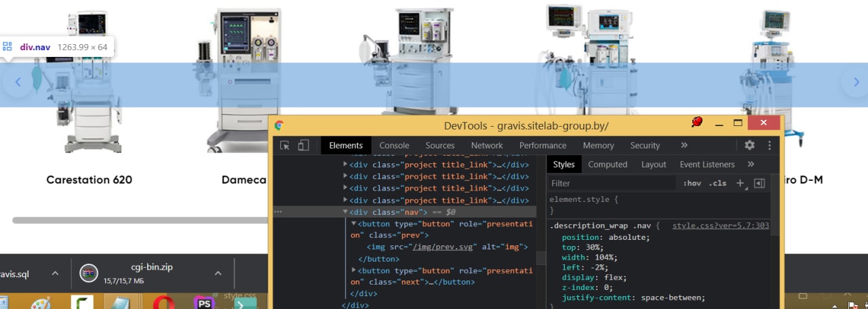
Task: Click the "width: 104%;" CSS declaration
Action: (x=590, y=257)
